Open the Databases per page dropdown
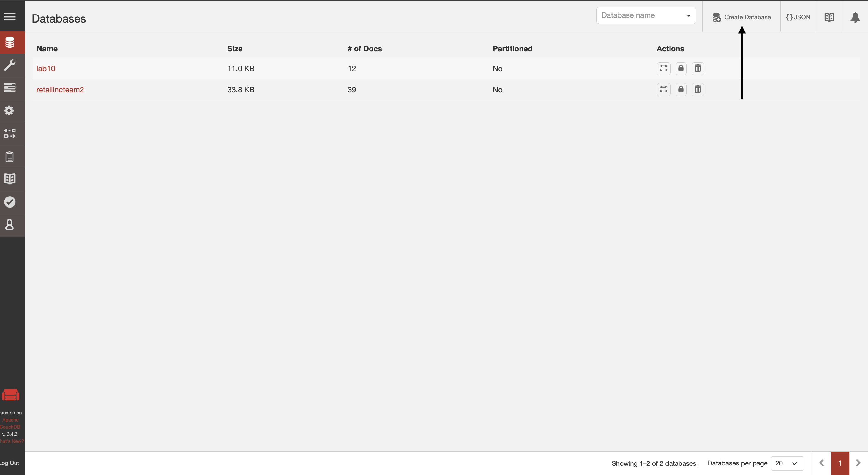Screen dimensions: 868x475 click(x=787, y=463)
